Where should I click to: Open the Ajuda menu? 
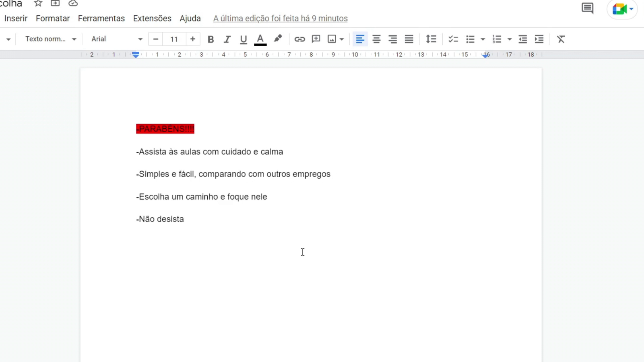pyautogui.click(x=190, y=19)
